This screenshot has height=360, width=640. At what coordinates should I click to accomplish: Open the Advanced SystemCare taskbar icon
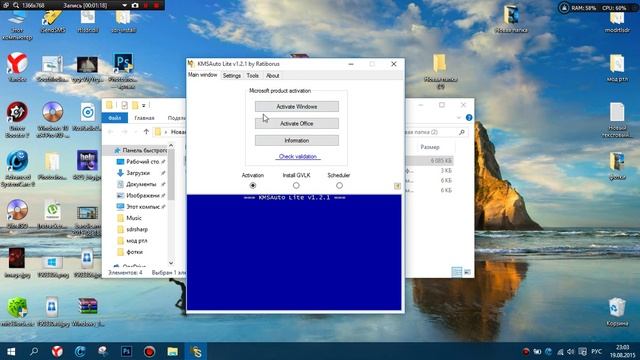(x=80, y=351)
